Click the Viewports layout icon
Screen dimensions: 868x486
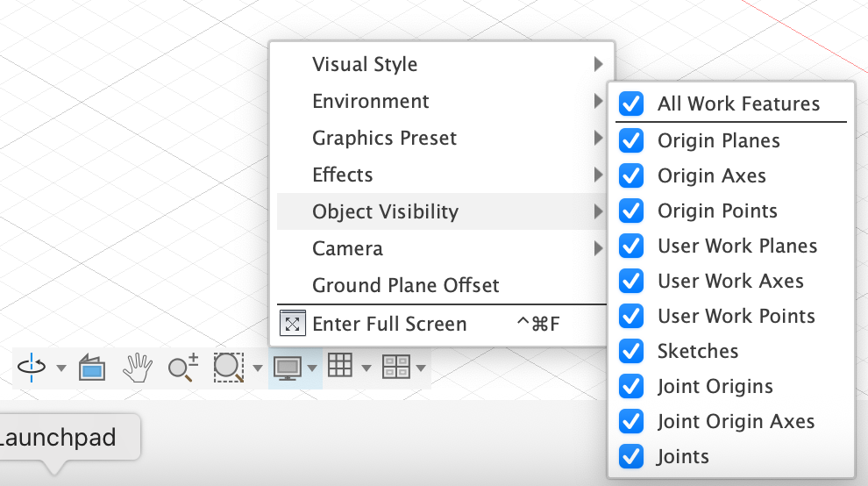tap(395, 367)
